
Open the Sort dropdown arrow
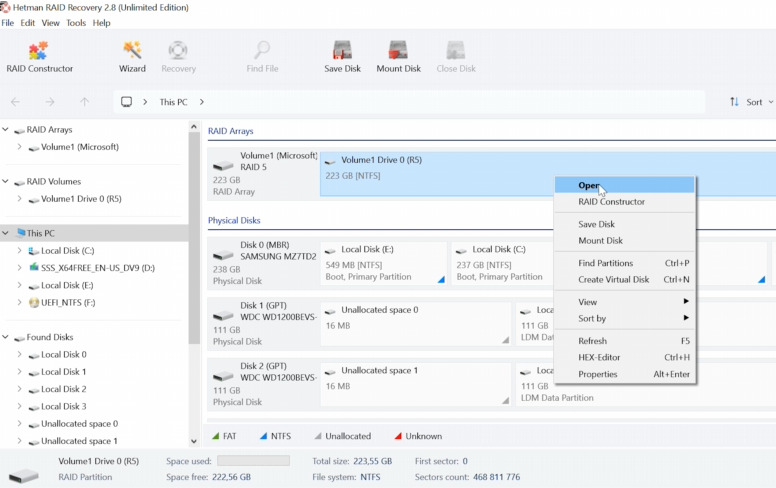tap(771, 102)
